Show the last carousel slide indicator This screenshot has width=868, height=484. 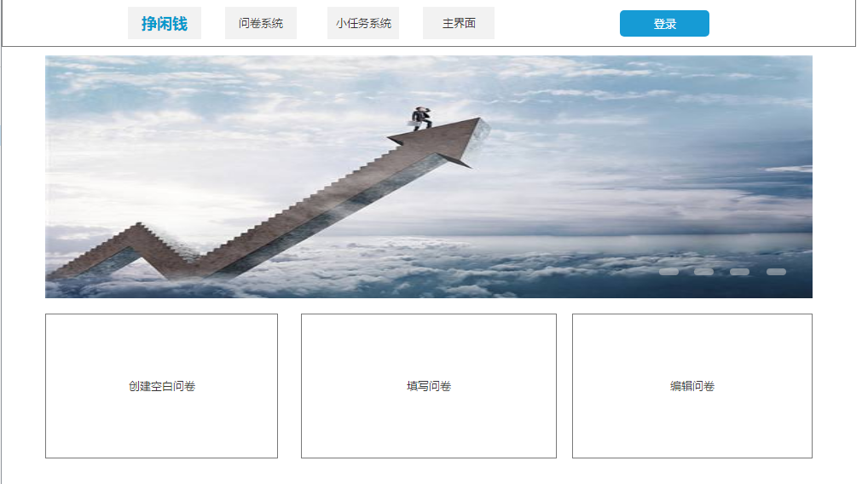coord(776,272)
